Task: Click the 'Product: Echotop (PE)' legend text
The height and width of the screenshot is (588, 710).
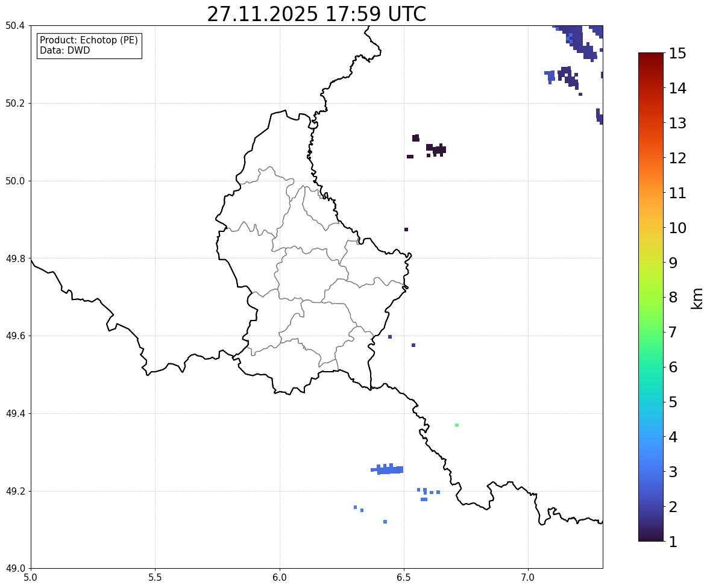Action: [89, 40]
